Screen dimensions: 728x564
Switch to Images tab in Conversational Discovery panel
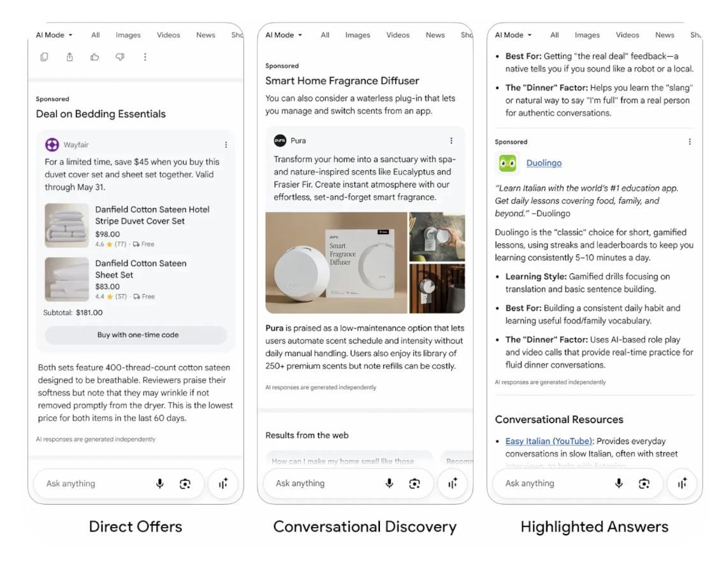coord(358,35)
